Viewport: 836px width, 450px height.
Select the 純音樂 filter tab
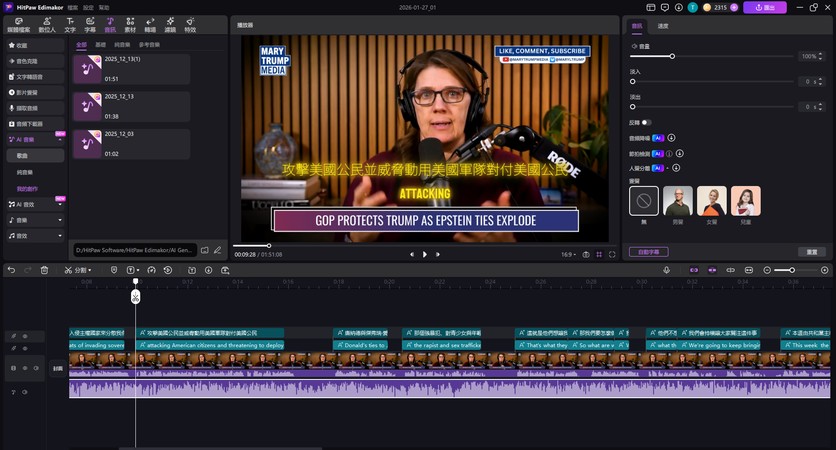tap(122, 45)
